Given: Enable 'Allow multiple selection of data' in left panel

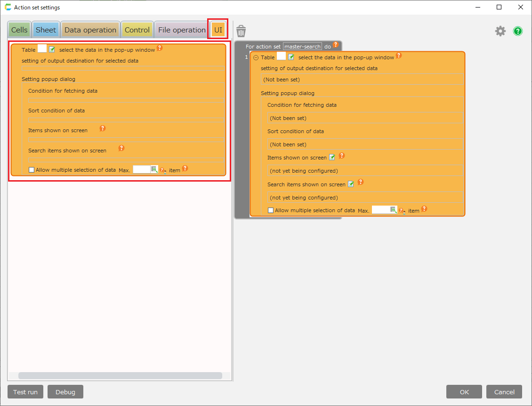Looking at the screenshot, I should (x=32, y=169).
